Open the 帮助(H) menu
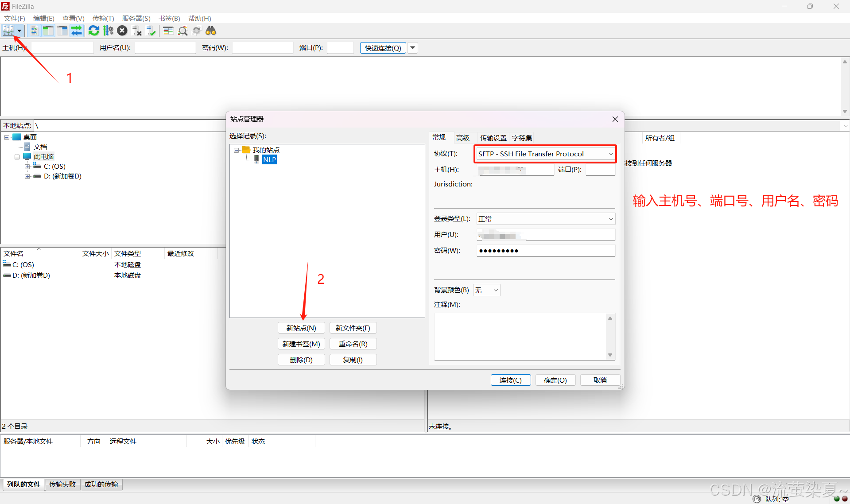This screenshot has height=504, width=850. (200, 18)
